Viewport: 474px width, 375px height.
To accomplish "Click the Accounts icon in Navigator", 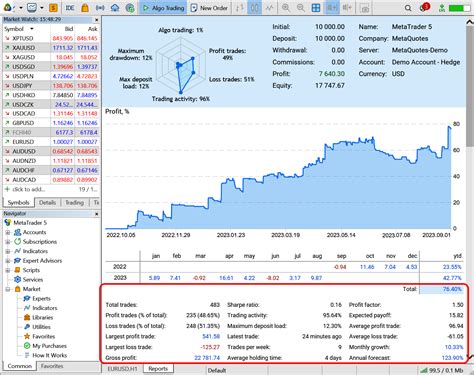I will click(x=17, y=232).
